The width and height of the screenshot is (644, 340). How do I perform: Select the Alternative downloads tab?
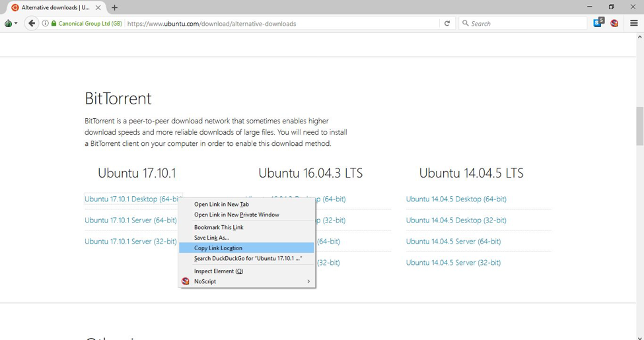click(x=55, y=7)
